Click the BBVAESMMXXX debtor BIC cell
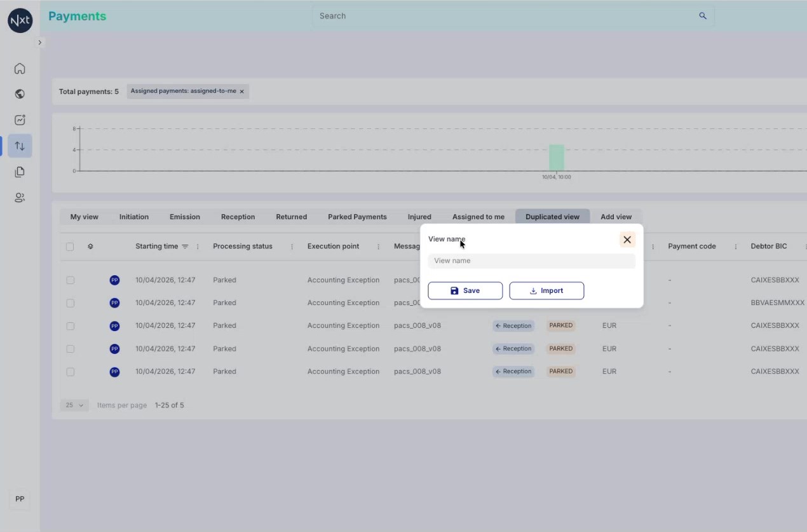Image resolution: width=807 pixels, height=532 pixels. tap(778, 303)
